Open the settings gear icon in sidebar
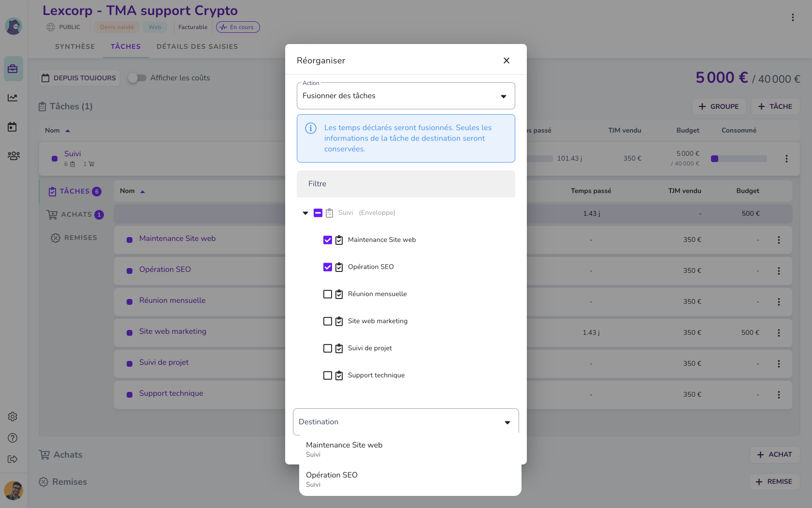This screenshot has height=508, width=812. (13, 417)
